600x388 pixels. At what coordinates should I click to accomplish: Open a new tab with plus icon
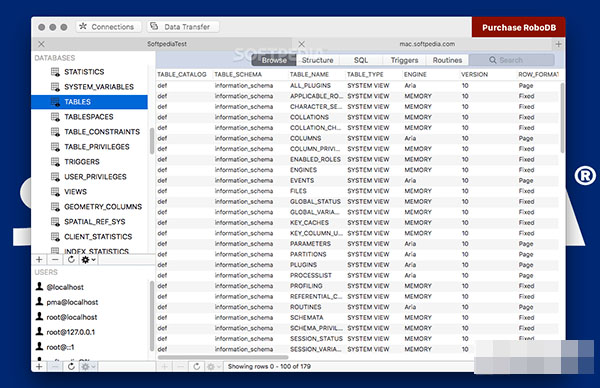click(559, 44)
